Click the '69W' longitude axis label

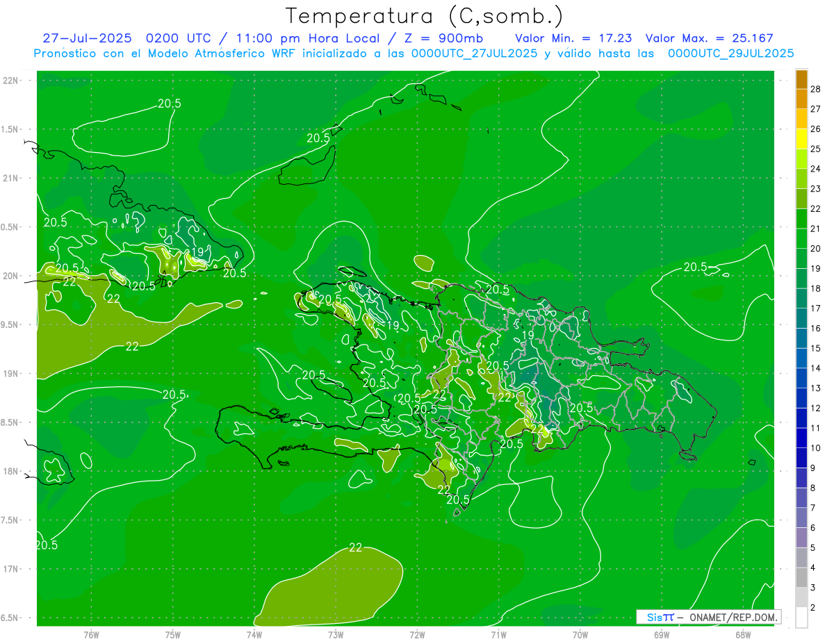[662, 635]
